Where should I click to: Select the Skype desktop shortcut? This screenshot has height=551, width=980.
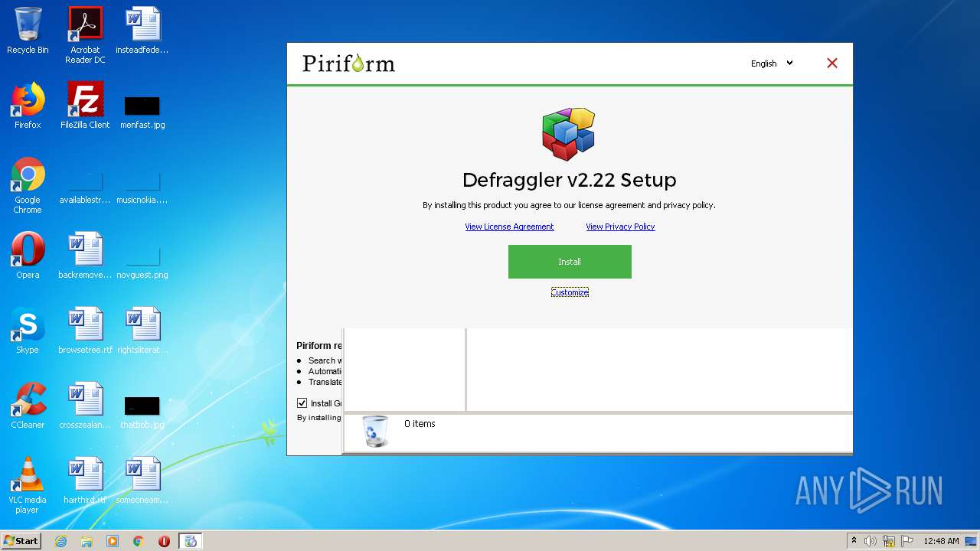[28, 331]
